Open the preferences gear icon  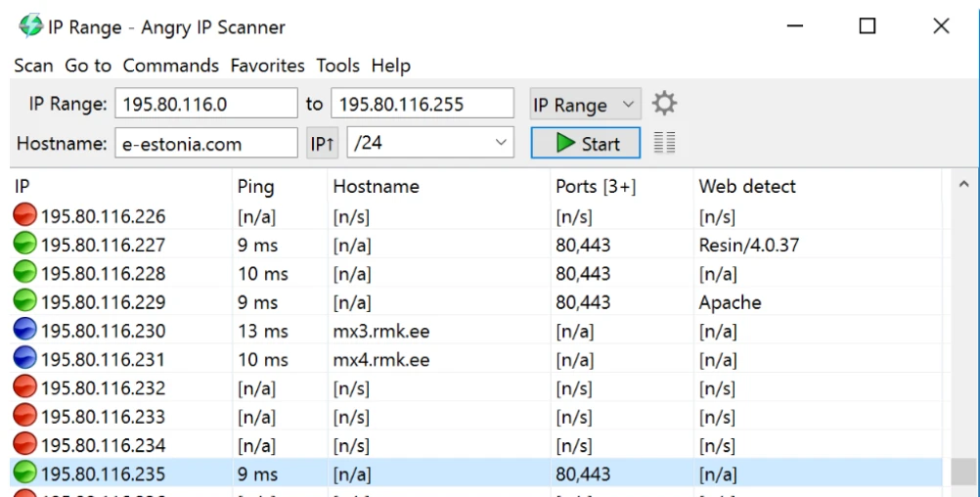pos(664,104)
